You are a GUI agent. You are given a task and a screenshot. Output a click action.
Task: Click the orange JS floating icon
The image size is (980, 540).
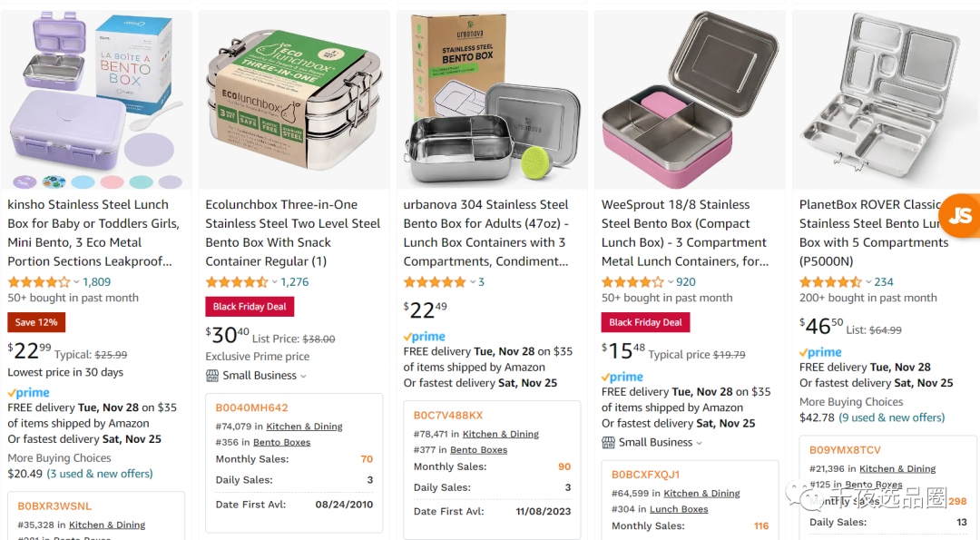(x=961, y=216)
